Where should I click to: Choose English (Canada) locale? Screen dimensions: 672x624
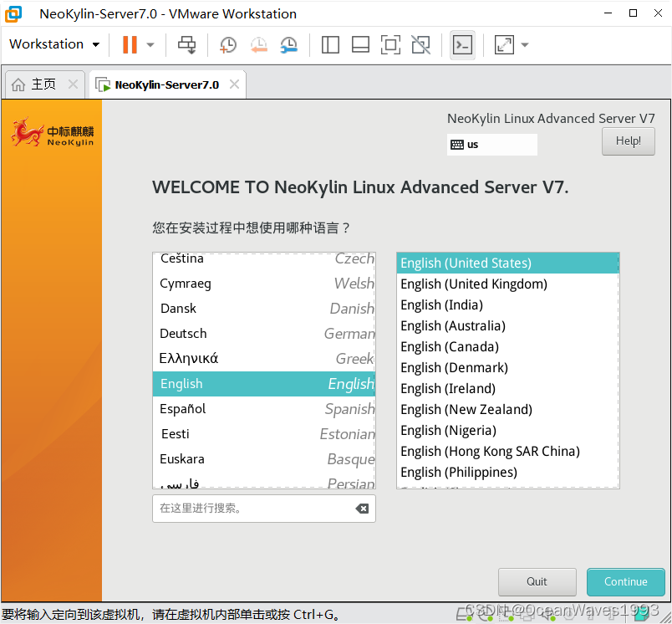508,346
